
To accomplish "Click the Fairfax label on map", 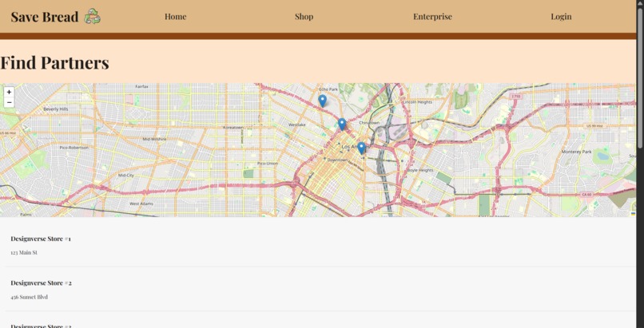I will point(141,86).
